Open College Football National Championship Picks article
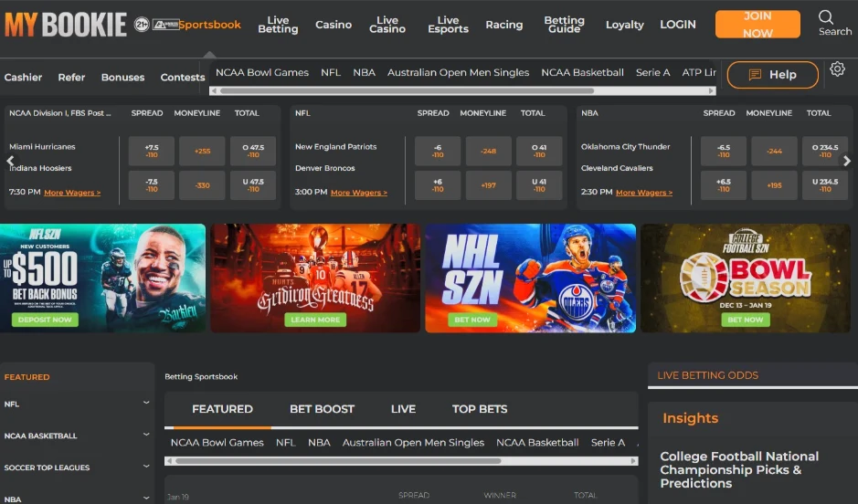Screen dimensions: 858x504 point(739,469)
